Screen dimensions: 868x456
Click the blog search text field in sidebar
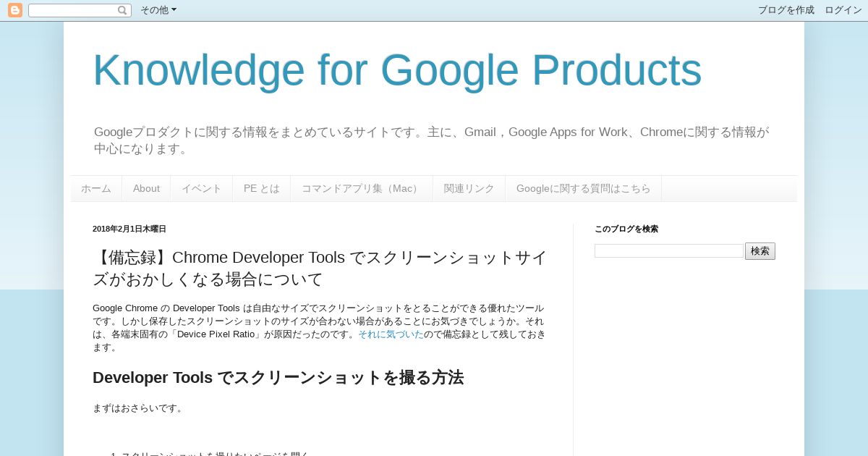click(669, 251)
